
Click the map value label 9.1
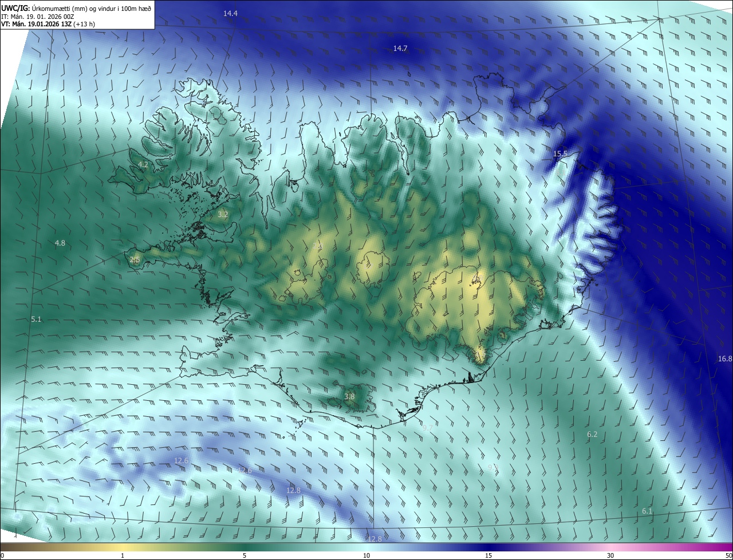coord(492,468)
